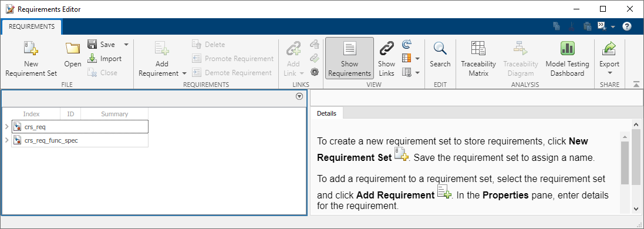Image resolution: width=644 pixels, height=229 pixels.
Task: Click Demote Requirement
Action: [232, 73]
